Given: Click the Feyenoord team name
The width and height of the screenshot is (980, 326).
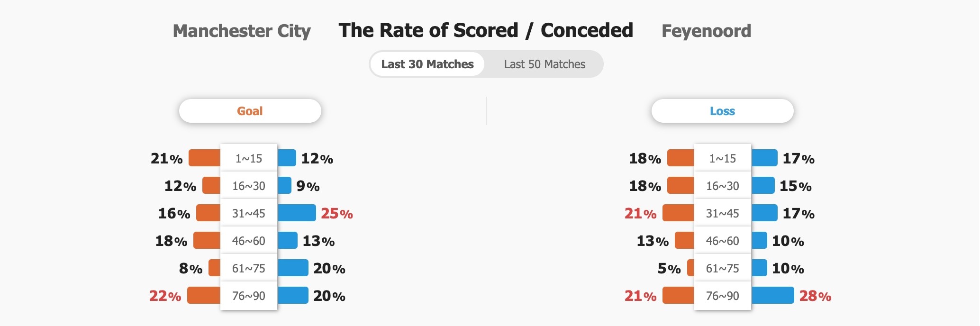Looking at the screenshot, I should point(706,31).
